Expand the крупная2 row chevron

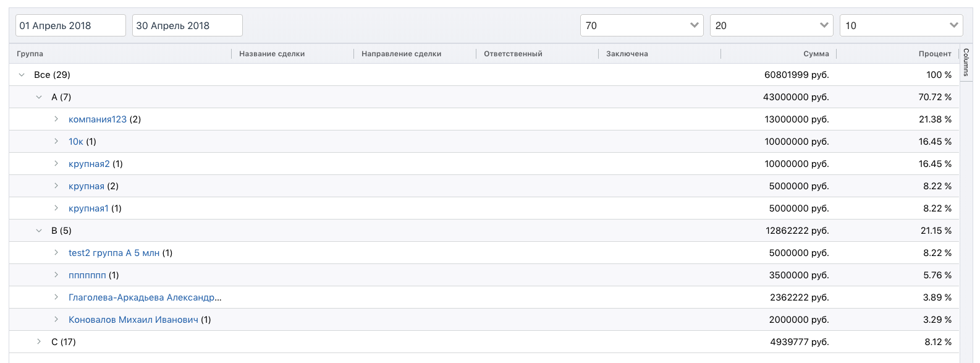click(x=56, y=164)
